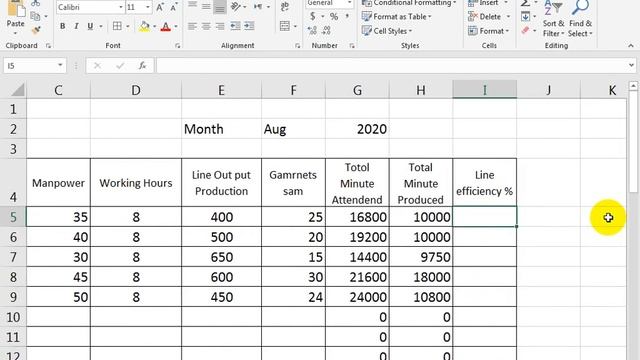640x360 pixels.
Task: Open the Fill Color dropdown arrow
Action: click(155, 27)
